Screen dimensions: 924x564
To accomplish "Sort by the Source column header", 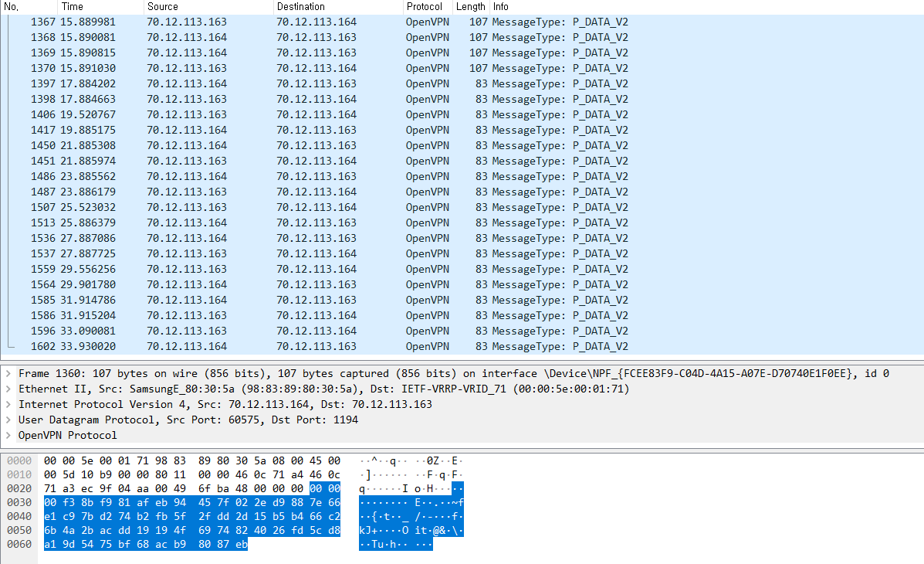I will [208, 6].
